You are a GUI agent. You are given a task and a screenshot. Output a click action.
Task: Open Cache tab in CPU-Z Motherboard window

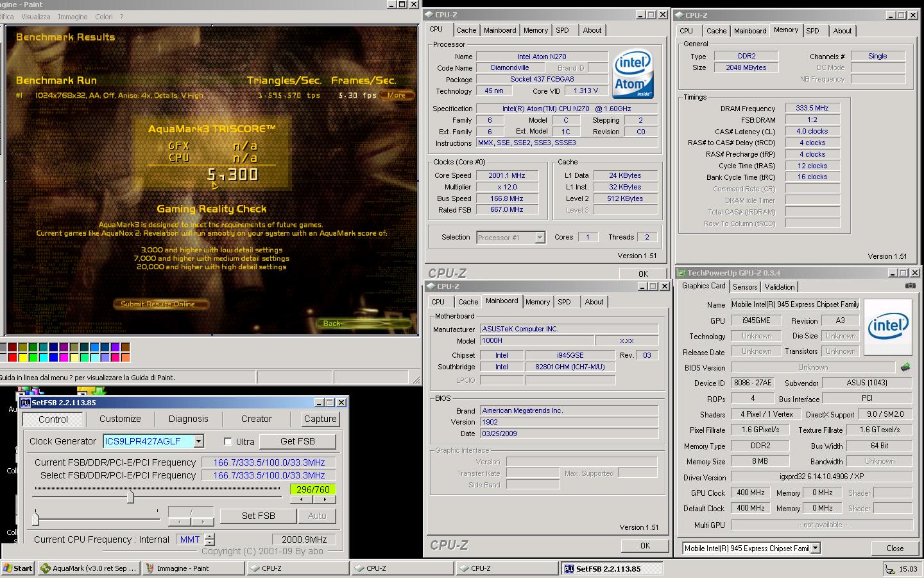coord(468,302)
